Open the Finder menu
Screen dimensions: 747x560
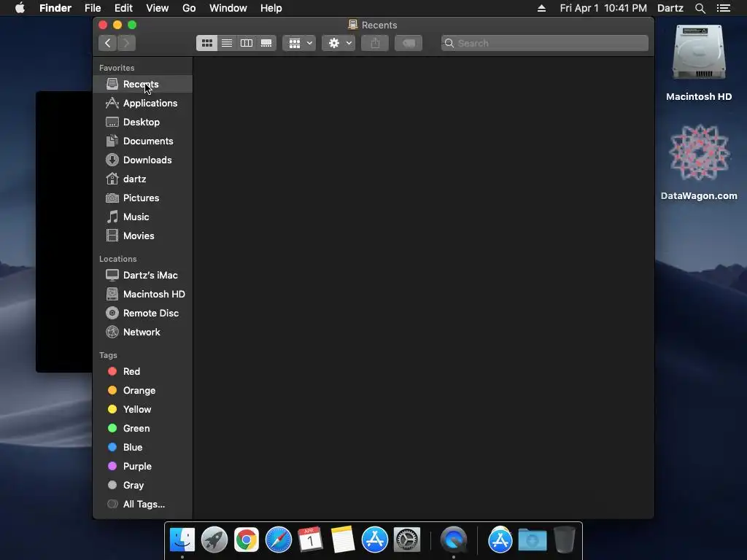point(55,8)
